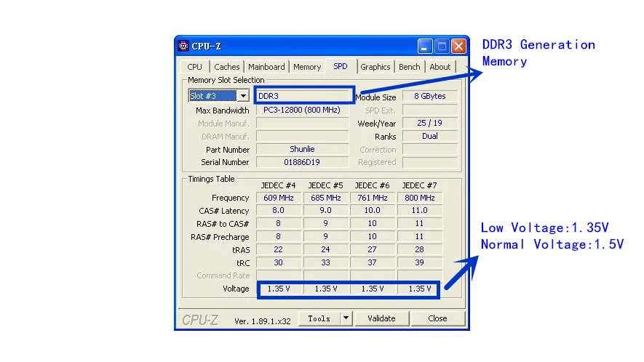Click the 609 MHz frequency cell
644x362 pixels.
(x=279, y=198)
